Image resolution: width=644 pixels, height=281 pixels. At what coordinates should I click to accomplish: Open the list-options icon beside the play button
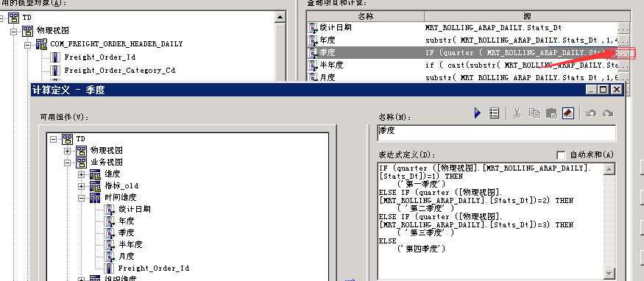494,113
